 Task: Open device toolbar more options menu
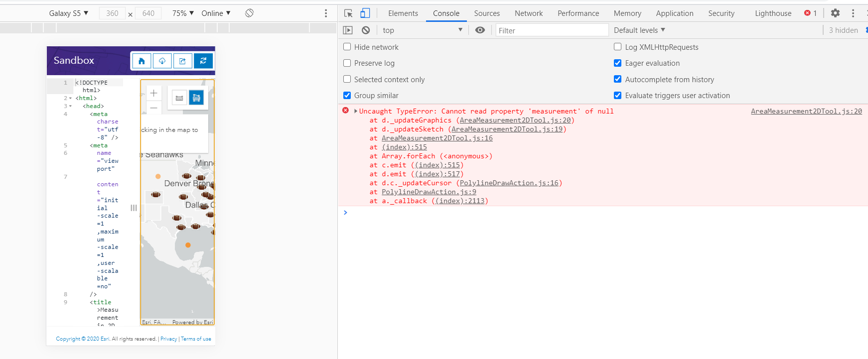(326, 13)
